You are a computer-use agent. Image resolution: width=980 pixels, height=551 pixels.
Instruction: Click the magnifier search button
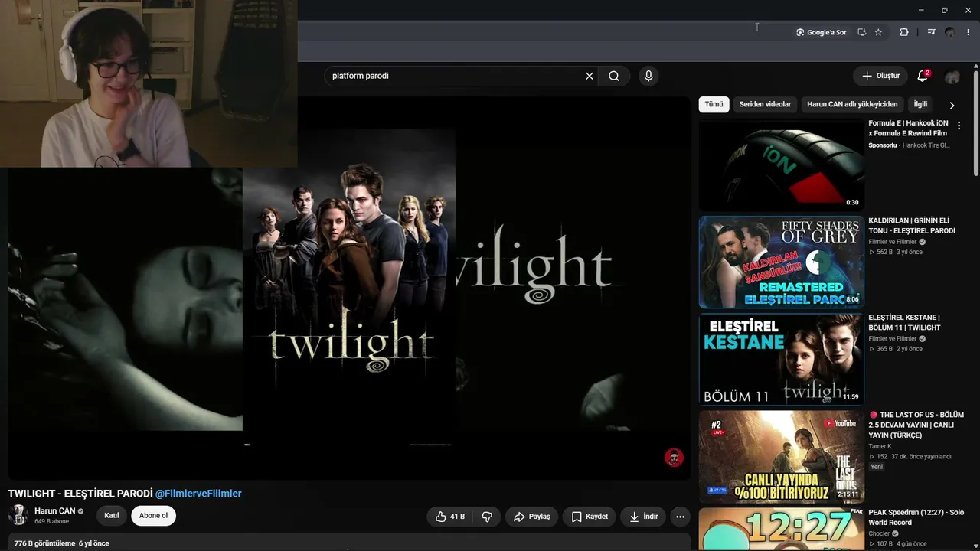(x=614, y=76)
